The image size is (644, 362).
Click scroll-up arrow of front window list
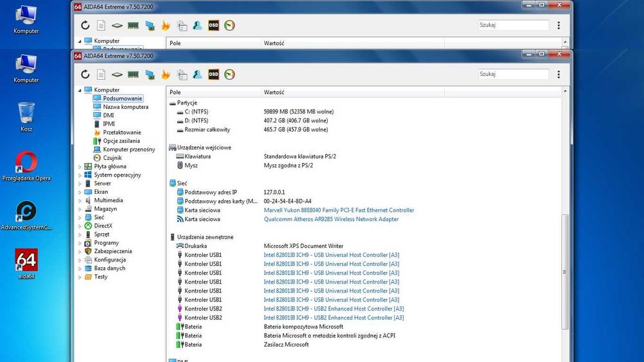[565, 91]
